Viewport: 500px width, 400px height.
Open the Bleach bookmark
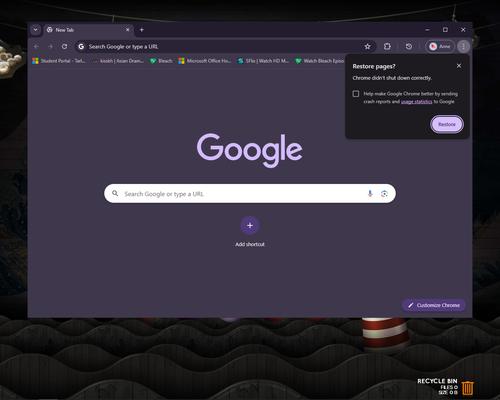[x=161, y=61]
